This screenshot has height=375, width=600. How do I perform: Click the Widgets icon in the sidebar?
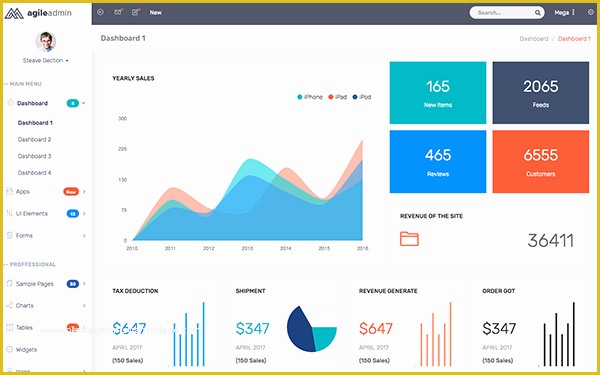(10, 349)
